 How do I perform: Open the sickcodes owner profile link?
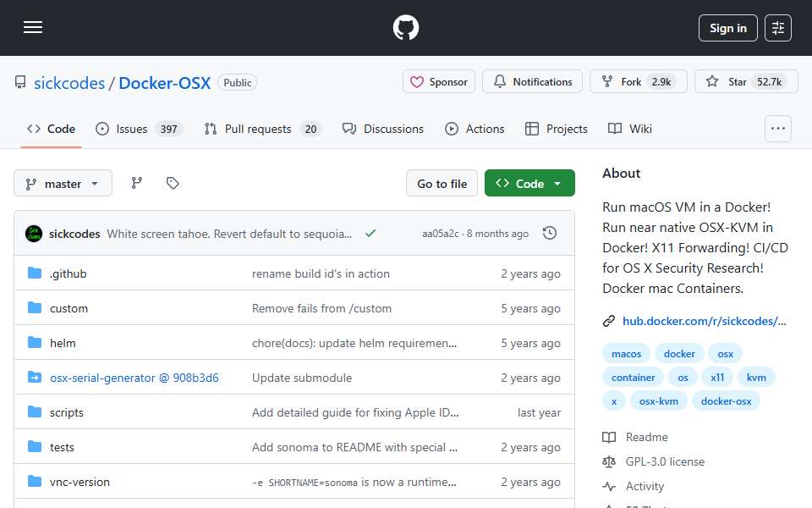[x=69, y=83]
